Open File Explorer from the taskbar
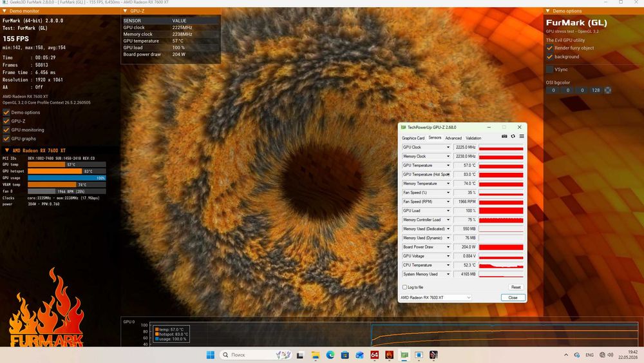 316,355
